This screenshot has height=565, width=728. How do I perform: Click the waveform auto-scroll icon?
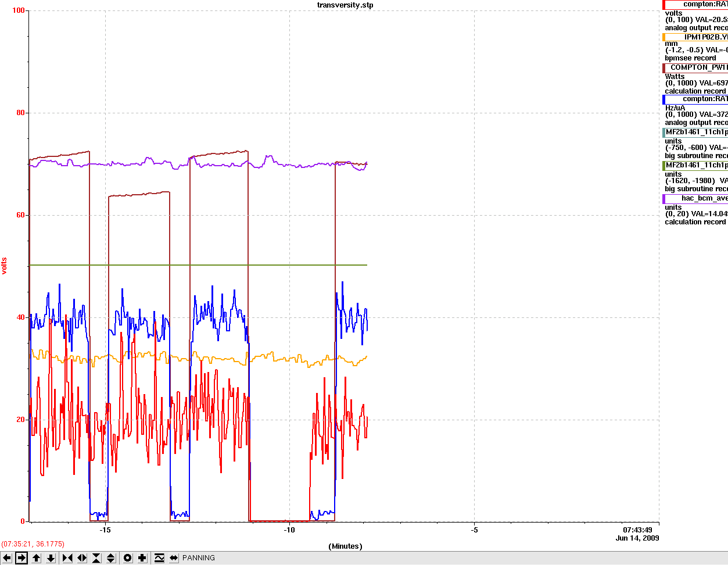tap(159, 558)
